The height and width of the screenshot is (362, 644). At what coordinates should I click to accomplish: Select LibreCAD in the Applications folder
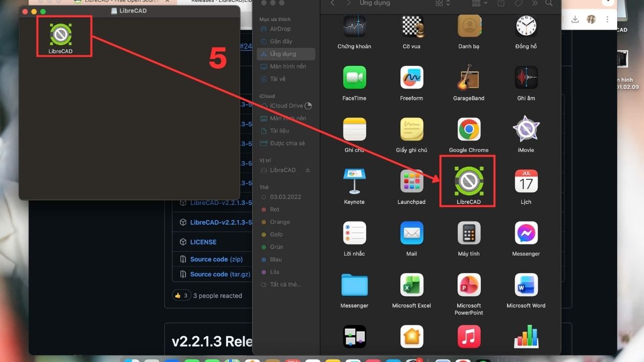[469, 181]
